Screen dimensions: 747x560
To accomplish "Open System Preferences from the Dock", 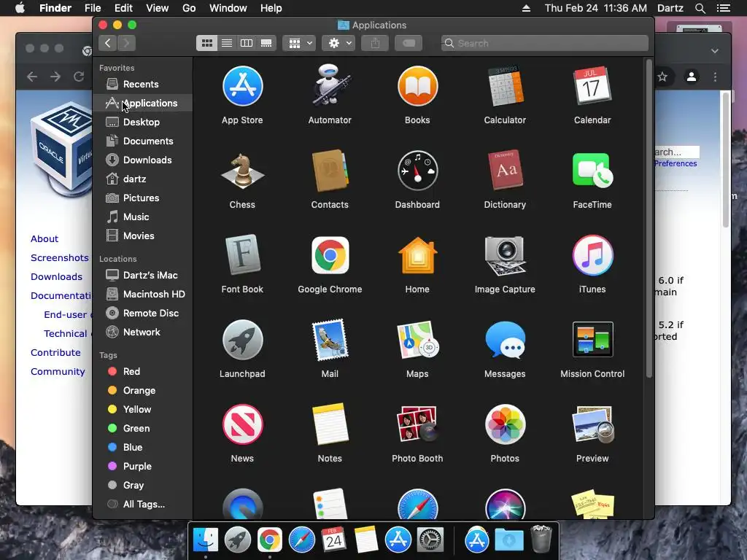I will (430, 540).
